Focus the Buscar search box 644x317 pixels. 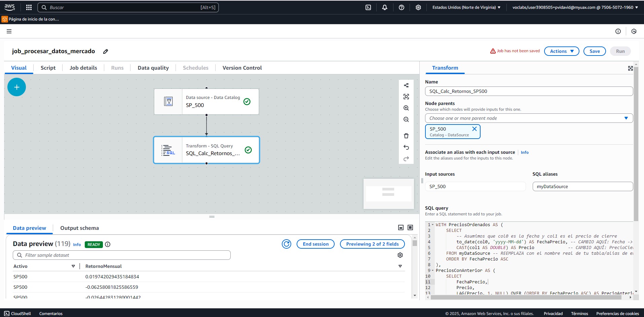point(128,7)
